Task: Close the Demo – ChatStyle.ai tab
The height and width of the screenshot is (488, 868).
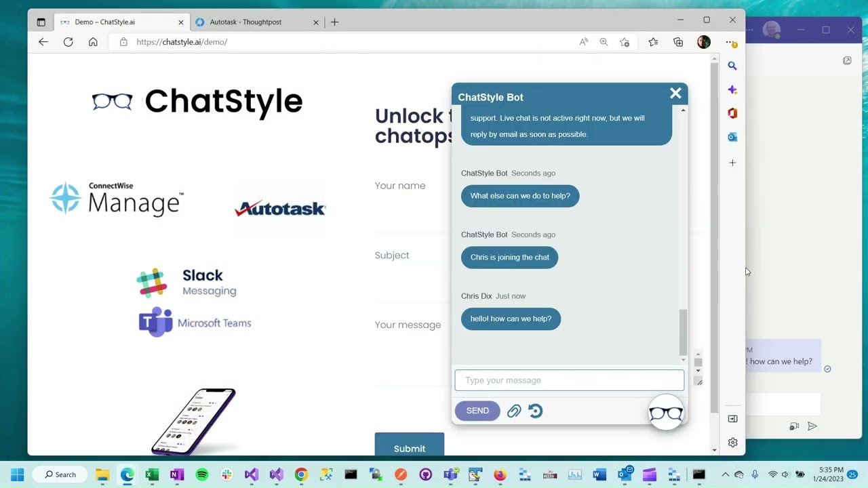Action: [x=180, y=22]
